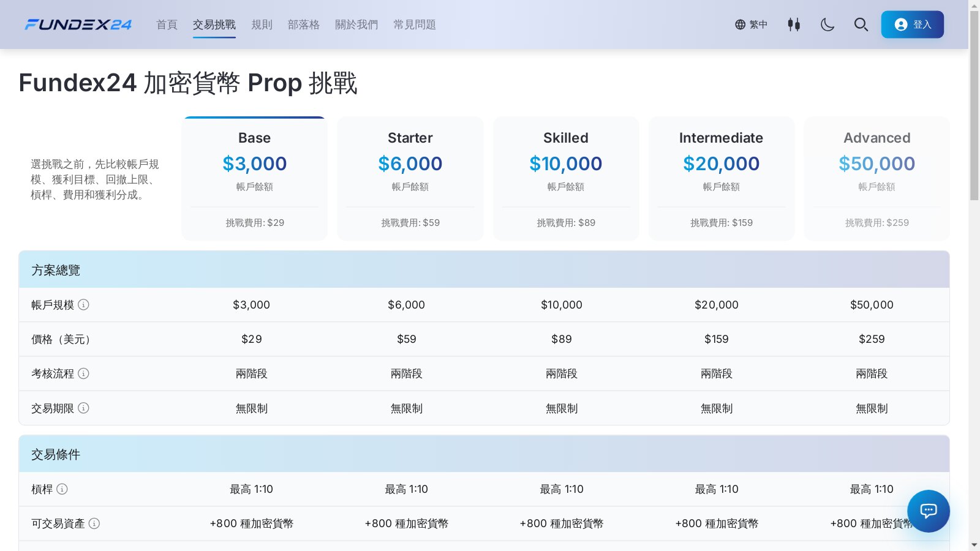Image resolution: width=980 pixels, height=551 pixels.
Task: Select the Skilled $10,000 plan card
Action: pyautogui.click(x=566, y=178)
